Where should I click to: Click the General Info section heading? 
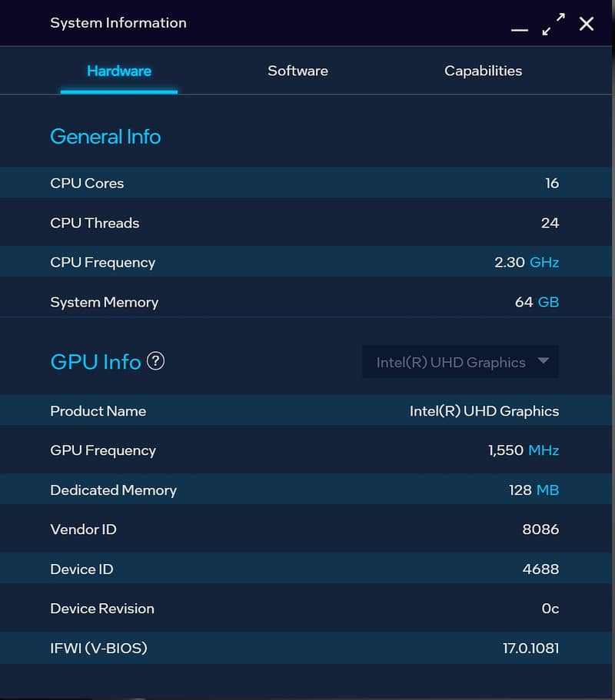point(105,137)
